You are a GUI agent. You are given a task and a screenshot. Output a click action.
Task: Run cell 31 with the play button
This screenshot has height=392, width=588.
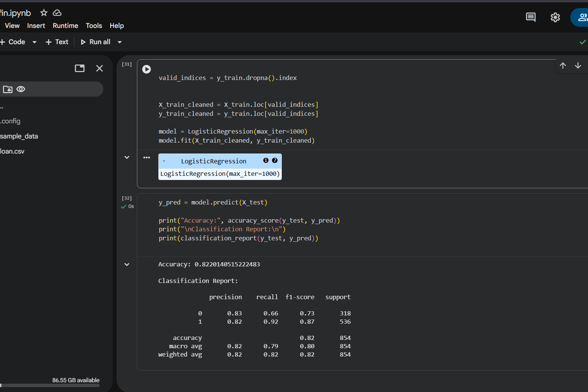(146, 69)
